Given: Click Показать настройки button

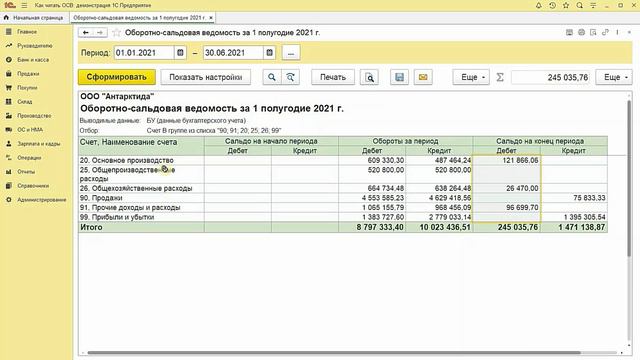Looking at the screenshot, I should point(206,77).
